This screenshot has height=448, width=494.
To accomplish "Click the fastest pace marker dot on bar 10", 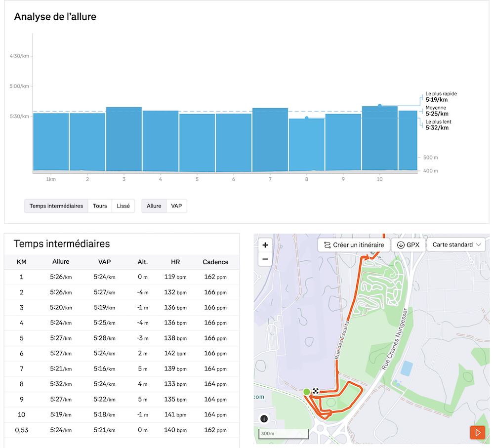I will (x=379, y=106).
